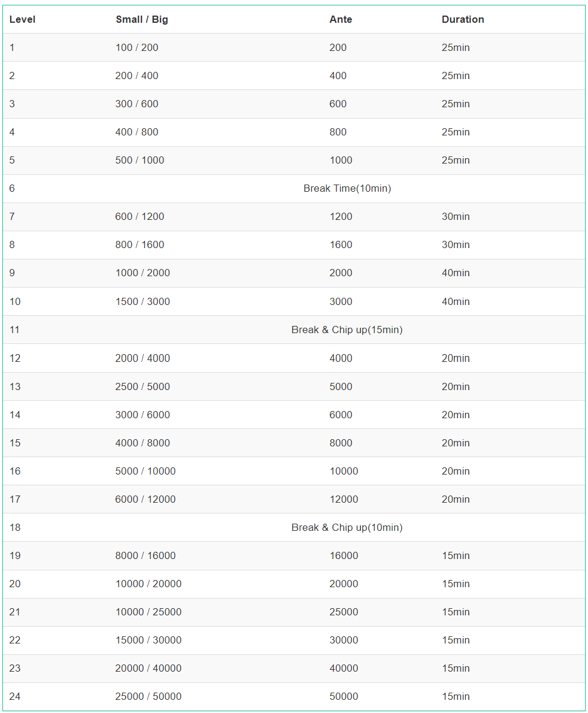588x713 pixels.
Task: Select the 8000 / 16000 blinds cell
Action: (146, 555)
